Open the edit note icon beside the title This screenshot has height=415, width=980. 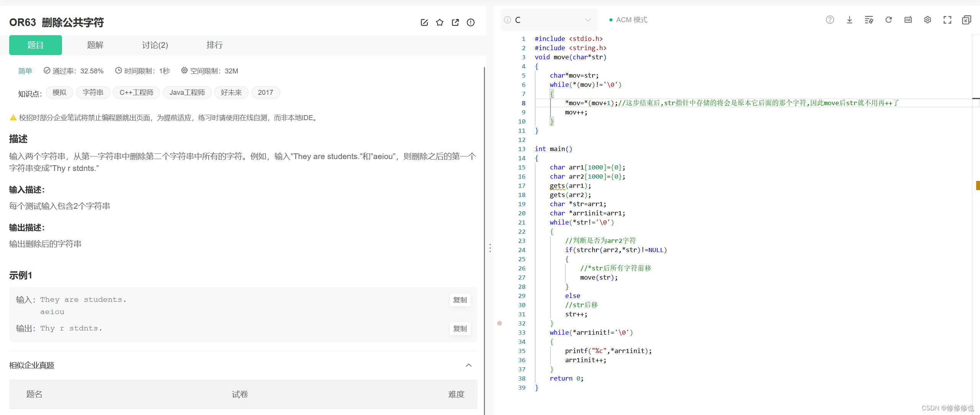pos(424,23)
